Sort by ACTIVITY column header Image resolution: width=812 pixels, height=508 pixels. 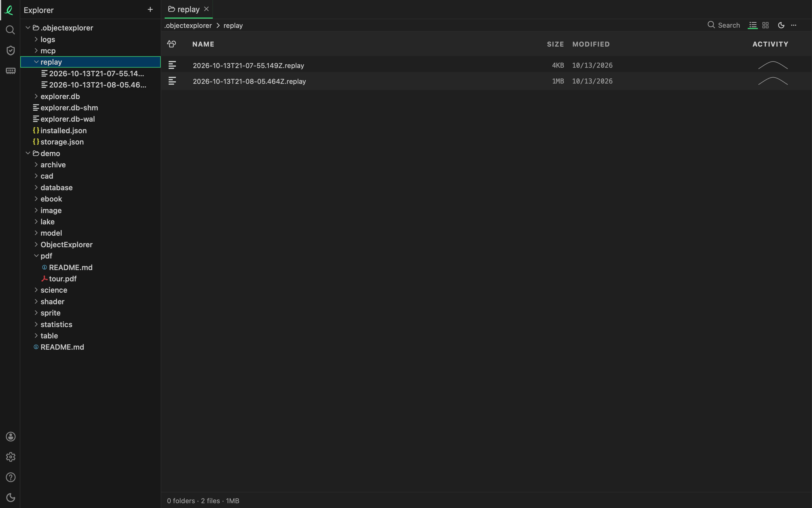pos(770,44)
